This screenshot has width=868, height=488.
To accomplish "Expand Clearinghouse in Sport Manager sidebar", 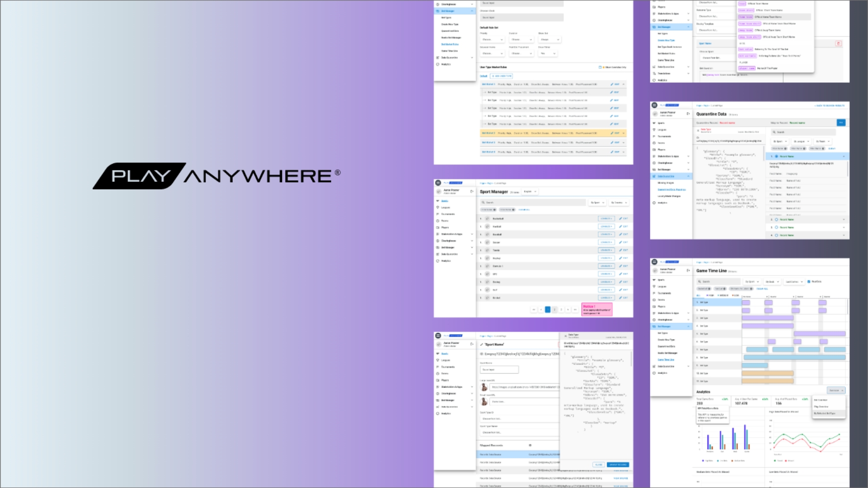I will click(x=472, y=241).
